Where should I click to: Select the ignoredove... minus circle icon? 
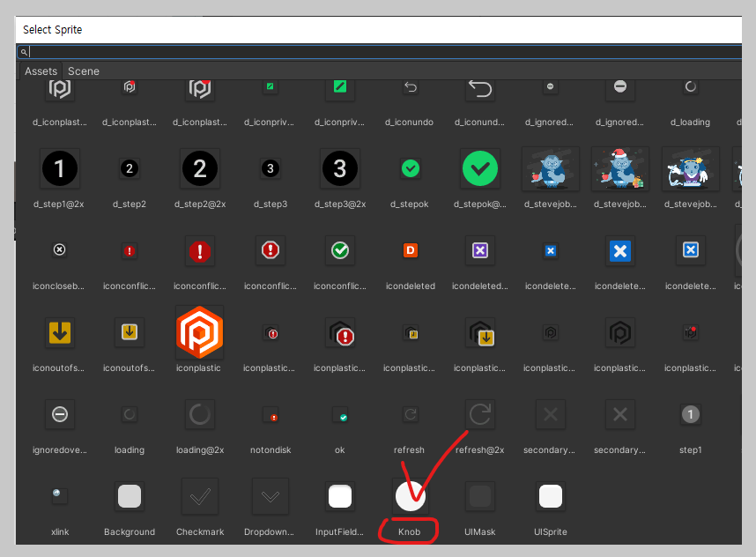(x=59, y=414)
